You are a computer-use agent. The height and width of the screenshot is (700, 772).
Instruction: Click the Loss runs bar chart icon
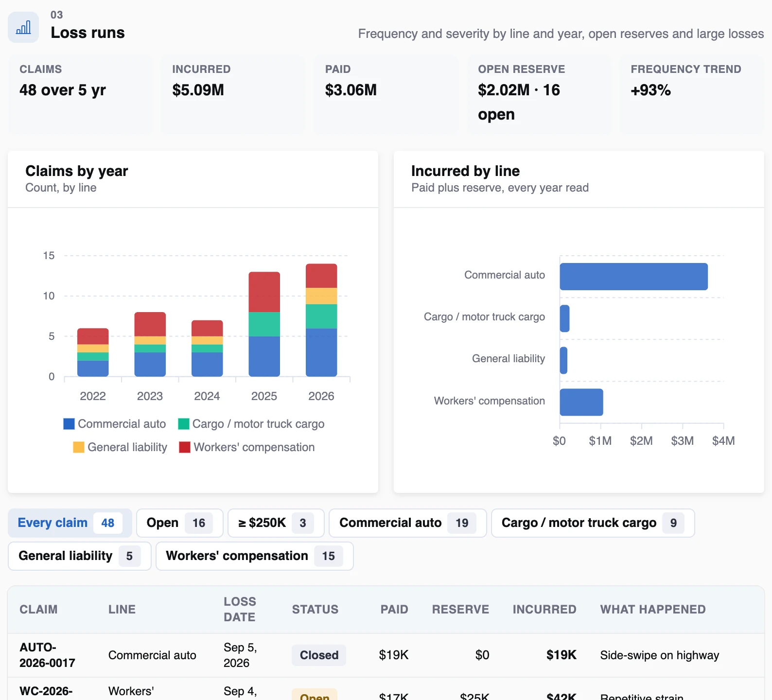click(x=23, y=27)
